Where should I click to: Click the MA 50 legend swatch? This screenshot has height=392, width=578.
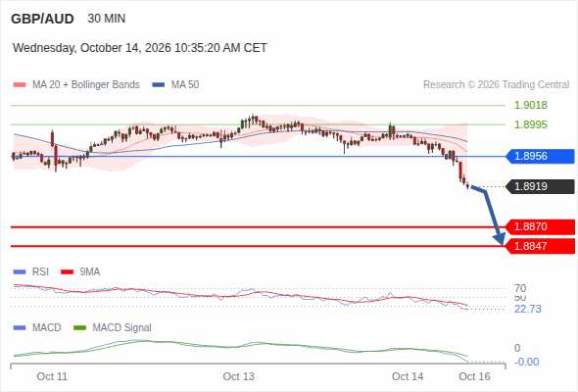159,85
